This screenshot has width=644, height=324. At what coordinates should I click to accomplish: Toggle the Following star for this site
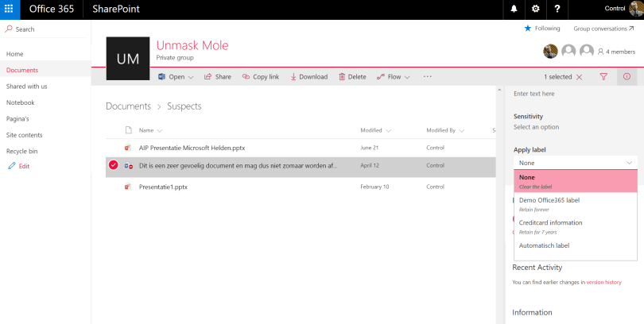[x=528, y=29]
